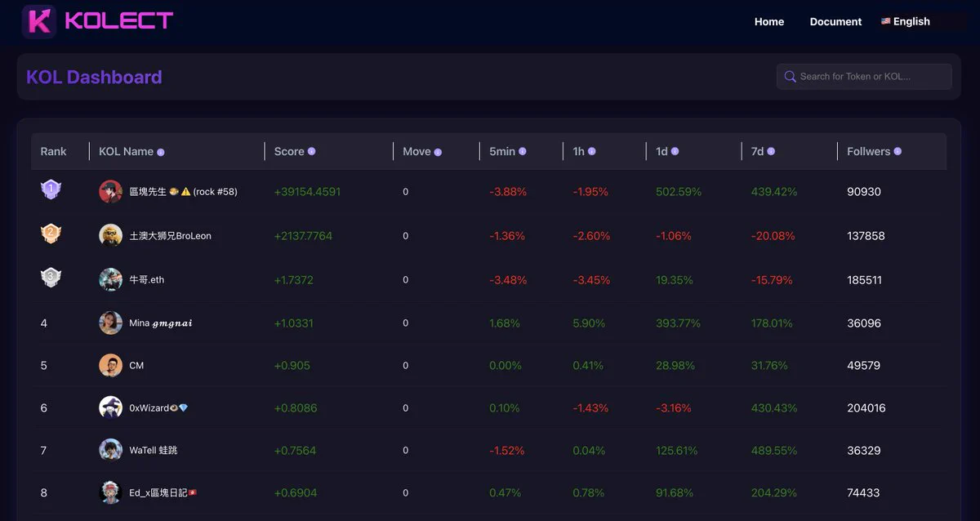The height and width of the screenshot is (521, 980).
Task: Open KOL name Mina gmgnai
Action: click(161, 323)
